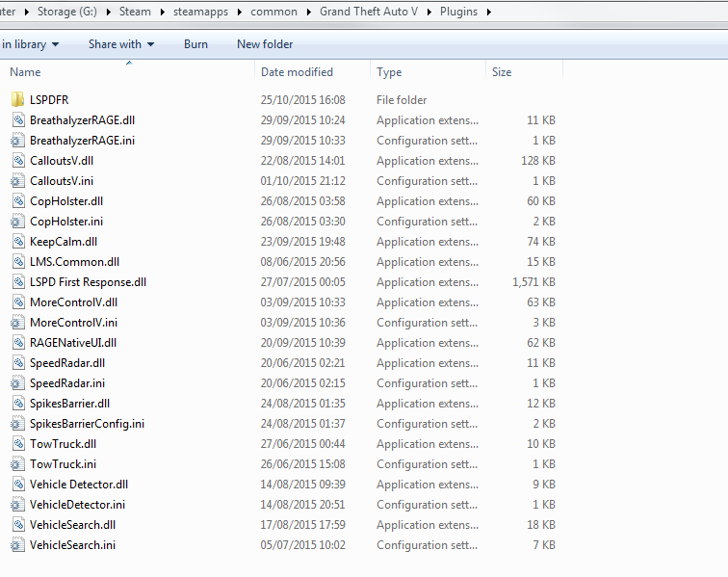Click the Burn toolbar button
The height and width of the screenshot is (577, 728).
click(x=195, y=44)
